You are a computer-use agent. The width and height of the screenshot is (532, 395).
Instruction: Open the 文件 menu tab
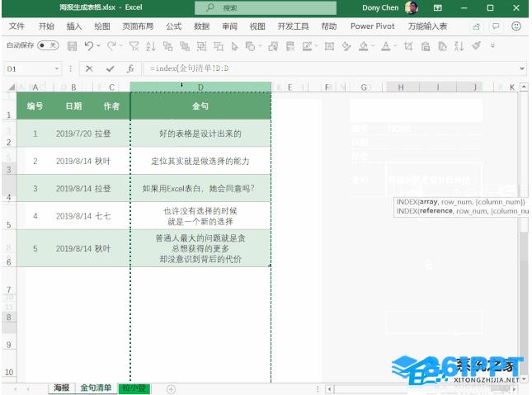pos(16,26)
